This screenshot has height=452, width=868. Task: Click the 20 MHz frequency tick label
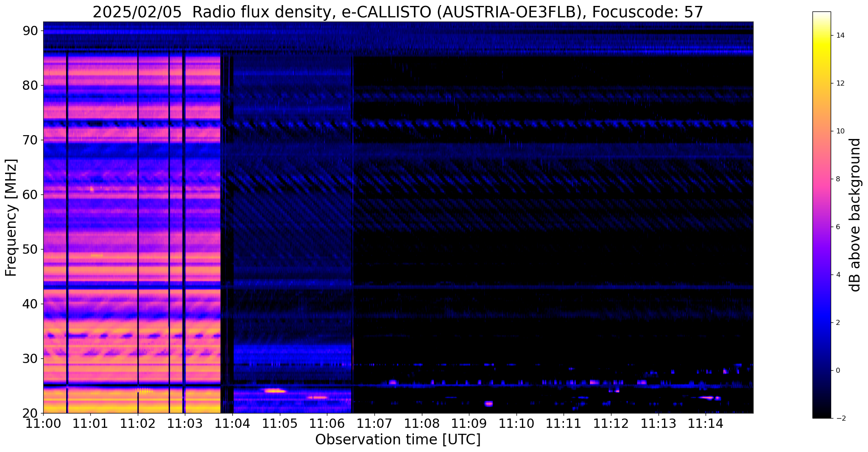coord(31,413)
